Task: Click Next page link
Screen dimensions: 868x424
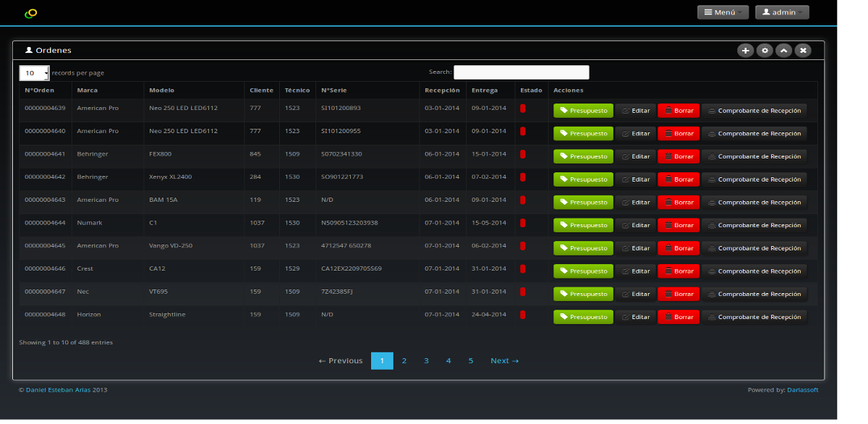Action: pos(504,361)
